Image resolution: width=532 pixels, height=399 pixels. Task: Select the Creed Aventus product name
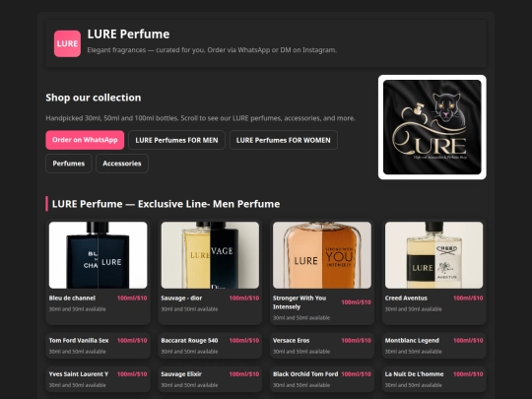406,298
